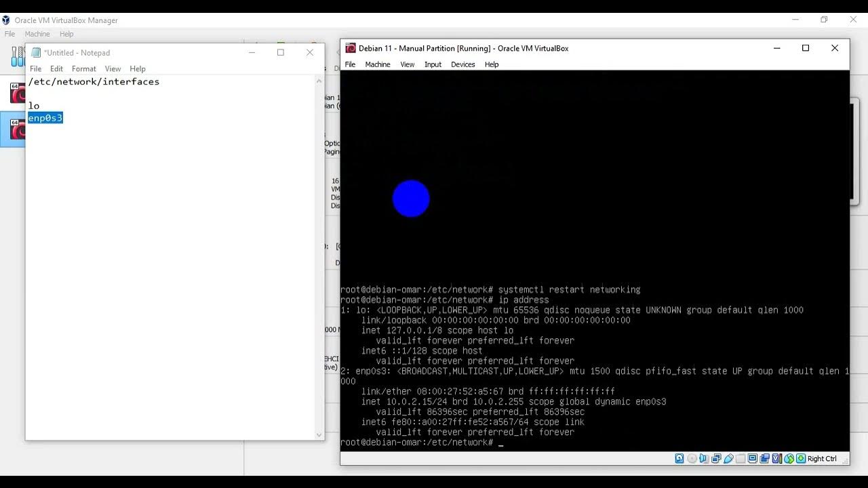Open Notepad Edit menu
This screenshot has width=868, height=488.
point(56,68)
